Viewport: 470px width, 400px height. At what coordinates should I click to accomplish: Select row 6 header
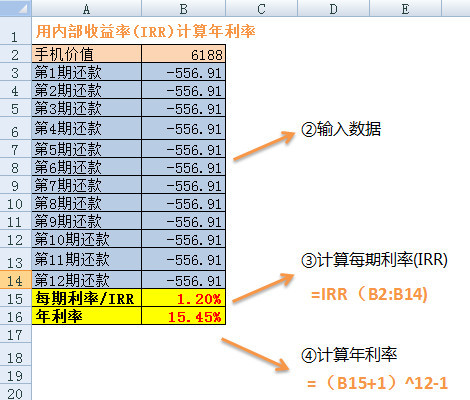point(16,128)
